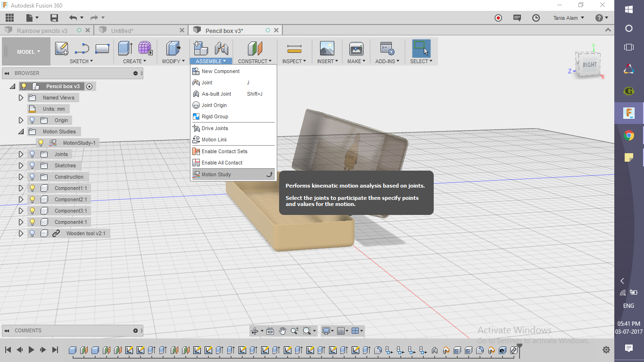This screenshot has height=362, width=644.
Task: Toggle visibility bulb of Construction folder
Action: pos(32,177)
